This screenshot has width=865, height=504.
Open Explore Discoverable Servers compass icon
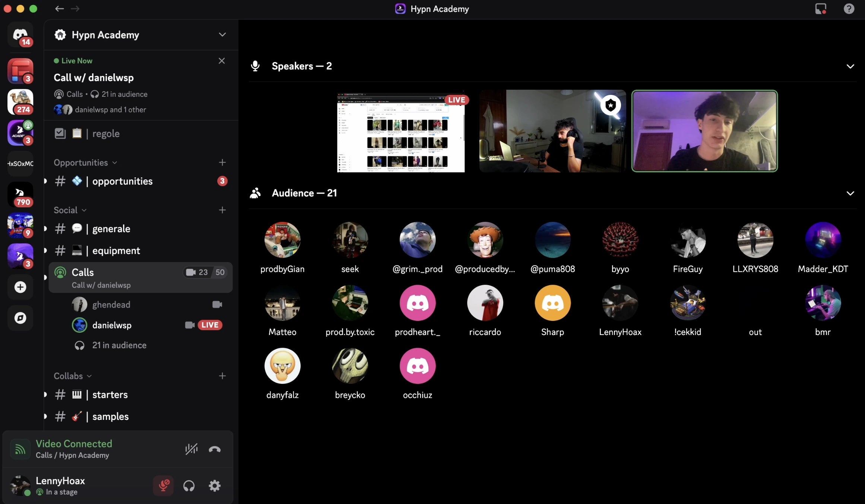(x=20, y=318)
